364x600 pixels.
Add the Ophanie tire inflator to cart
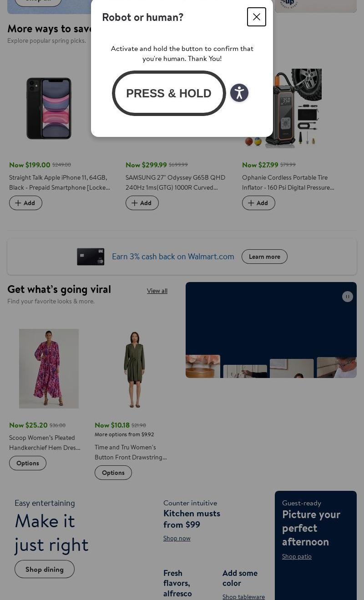258,203
